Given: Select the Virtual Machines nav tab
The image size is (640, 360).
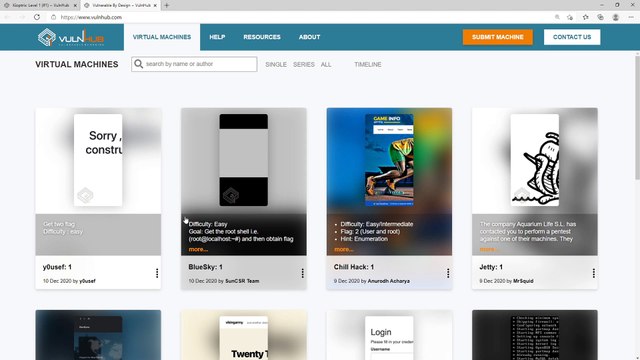Looking at the screenshot, I should [162, 37].
